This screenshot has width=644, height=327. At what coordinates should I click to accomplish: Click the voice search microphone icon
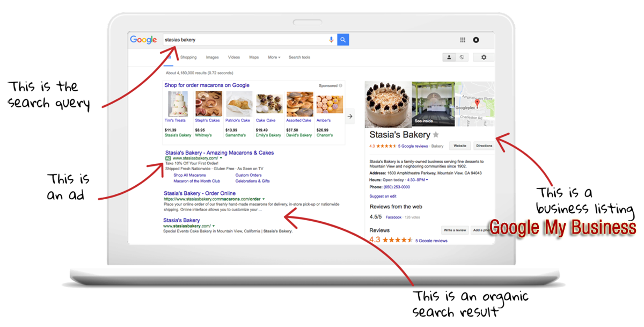point(332,40)
